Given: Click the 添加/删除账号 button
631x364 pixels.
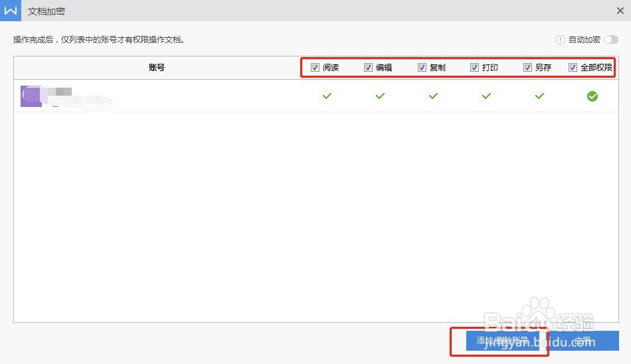Looking at the screenshot, I should (x=502, y=341).
